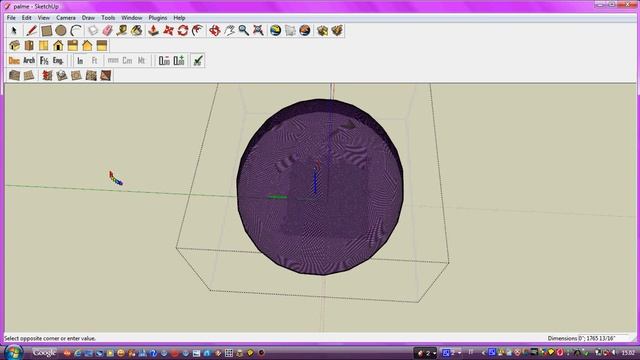
Task: Select the pink Eraser tool
Action: (x=107, y=31)
